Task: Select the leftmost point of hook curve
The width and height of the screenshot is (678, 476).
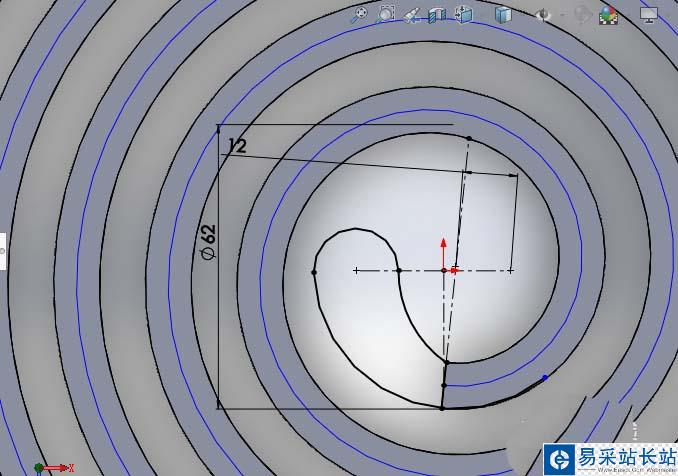Action: pos(314,272)
